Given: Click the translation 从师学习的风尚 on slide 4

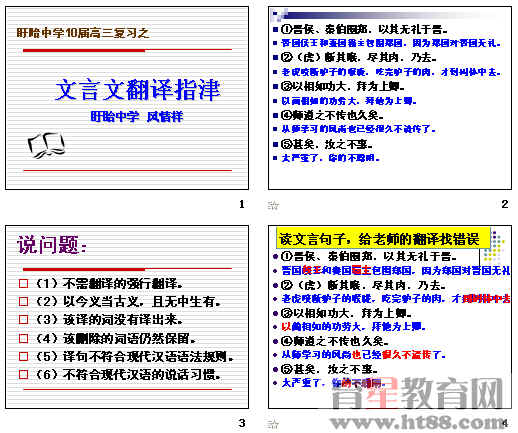Looking at the screenshot, I should (x=363, y=355).
